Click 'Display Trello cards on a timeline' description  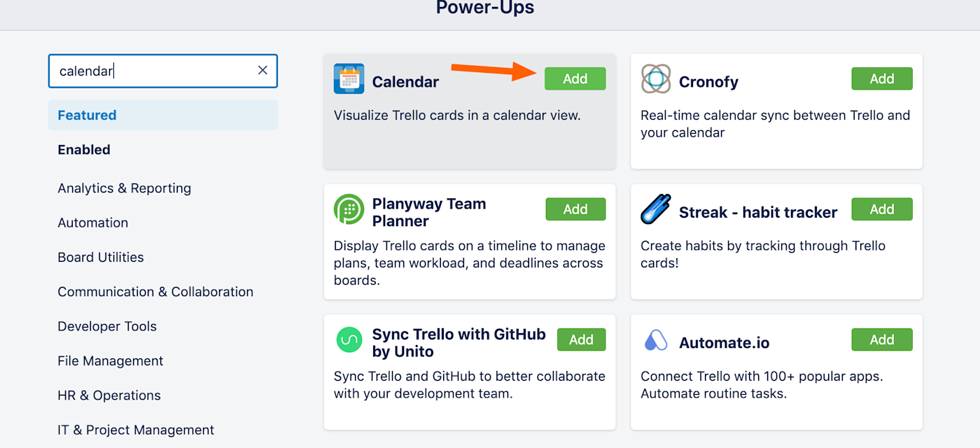pos(469,263)
